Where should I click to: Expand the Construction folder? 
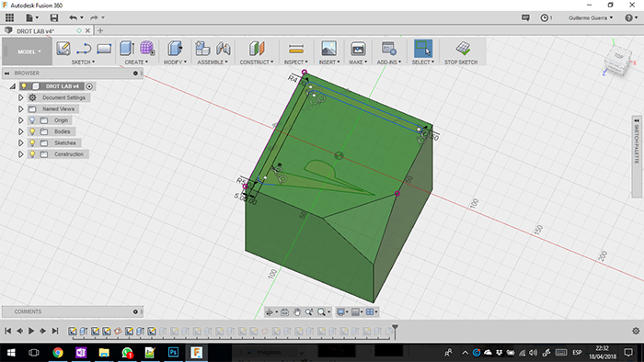(x=20, y=154)
